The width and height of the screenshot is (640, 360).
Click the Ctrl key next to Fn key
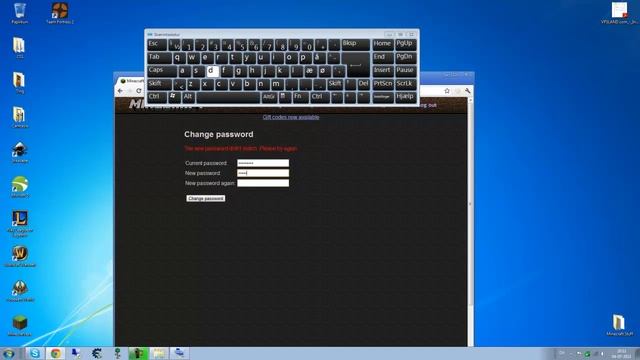pyautogui.click(x=320, y=97)
